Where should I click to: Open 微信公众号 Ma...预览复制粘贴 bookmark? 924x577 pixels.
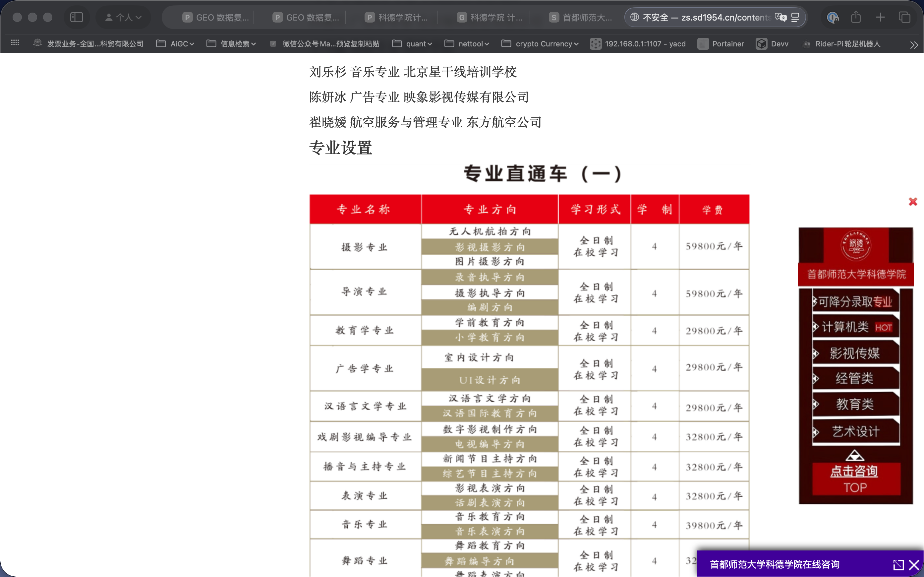pyautogui.click(x=324, y=43)
